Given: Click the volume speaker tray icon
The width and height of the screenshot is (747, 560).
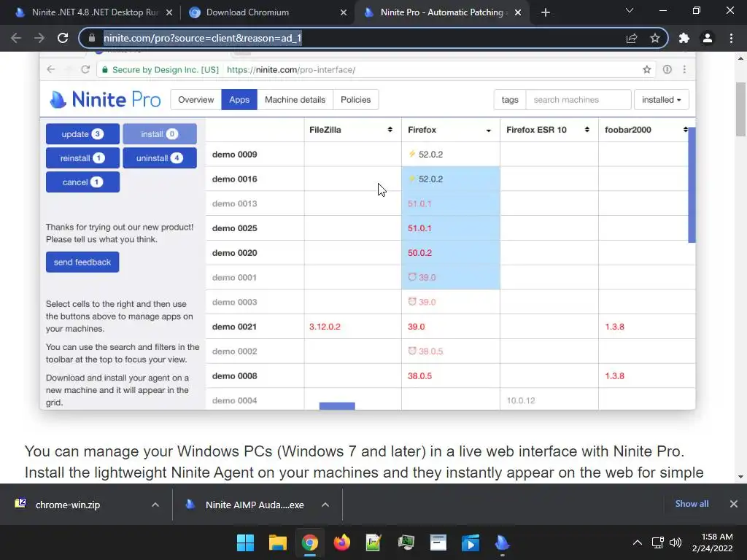Looking at the screenshot, I should pos(676,542).
